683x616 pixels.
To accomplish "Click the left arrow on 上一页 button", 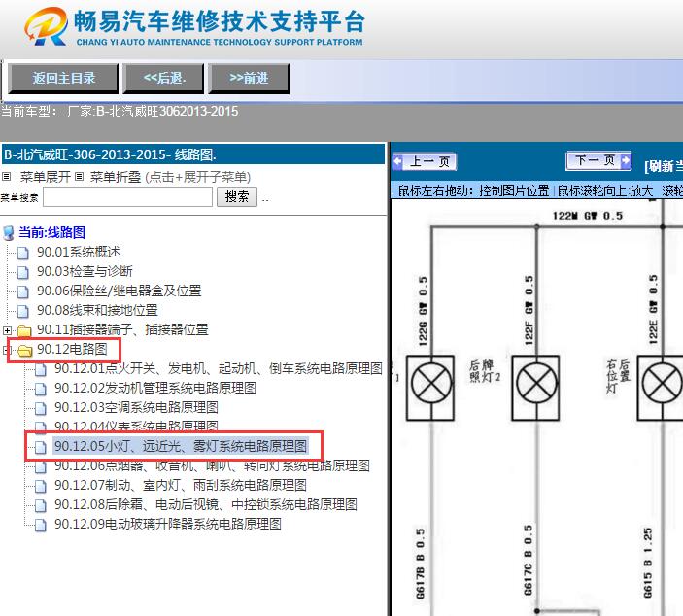I will [397, 161].
